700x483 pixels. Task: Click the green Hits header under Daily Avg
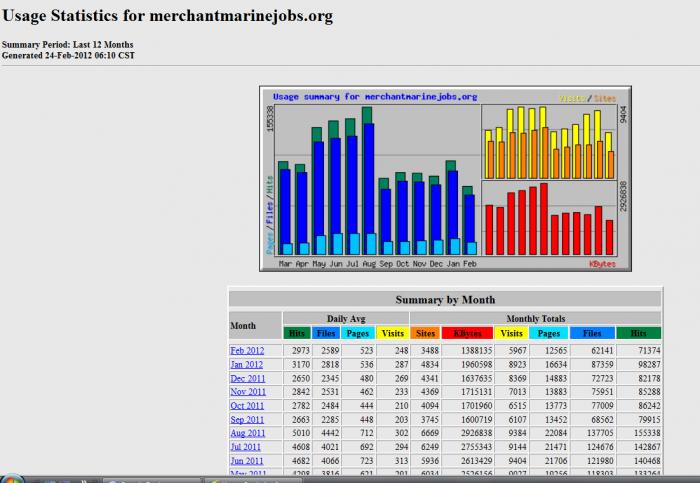point(297,333)
